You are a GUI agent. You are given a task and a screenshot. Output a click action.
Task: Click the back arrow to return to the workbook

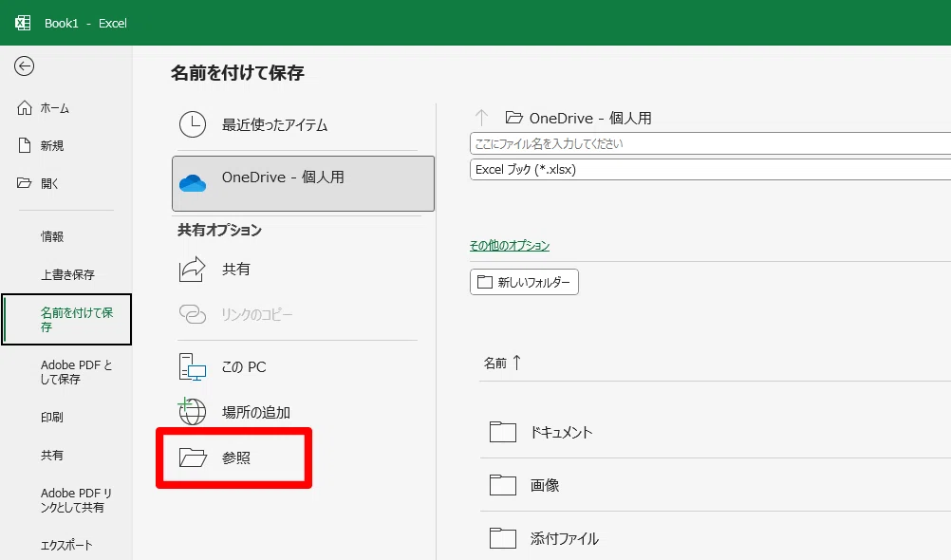(25, 66)
